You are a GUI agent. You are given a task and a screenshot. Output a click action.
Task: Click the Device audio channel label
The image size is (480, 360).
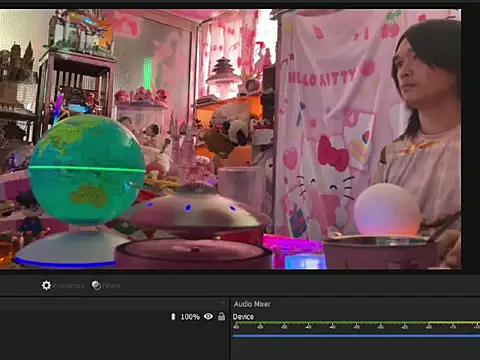coord(243,317)
